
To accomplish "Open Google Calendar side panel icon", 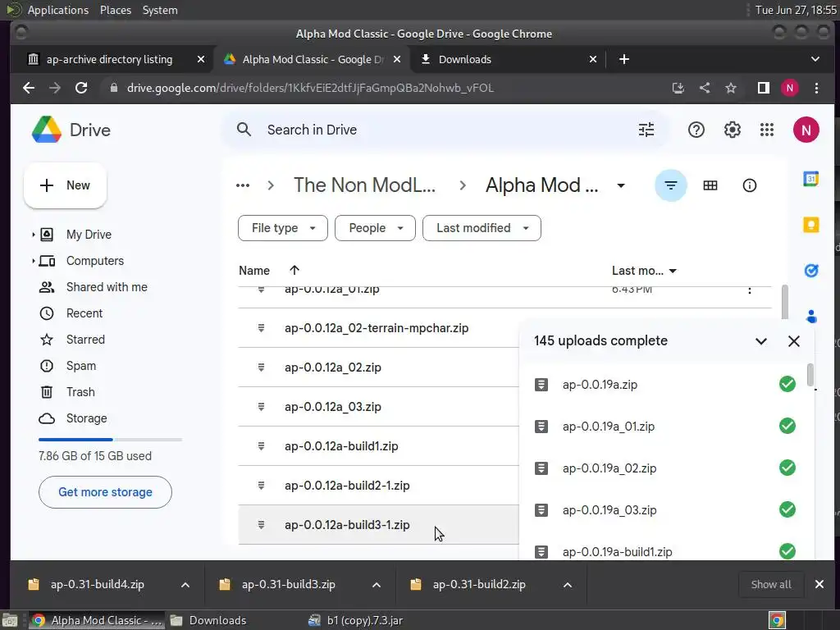I will coord(811,179).
